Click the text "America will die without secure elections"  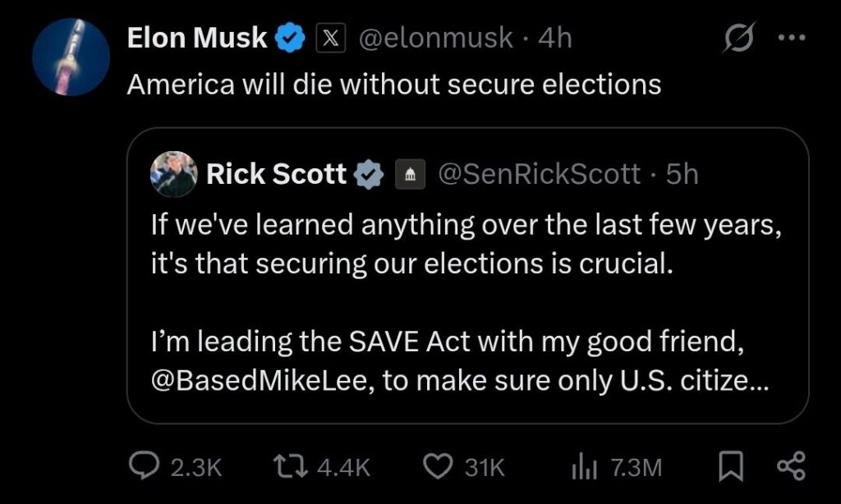pyautogui.click(x=394, y=84)
